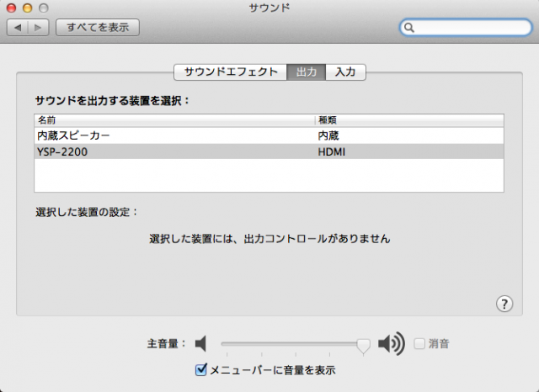The height and width of the screenshot is (392, 539).
Task: Select the YSP-2200 output device row
Action: tap(269, 151)
